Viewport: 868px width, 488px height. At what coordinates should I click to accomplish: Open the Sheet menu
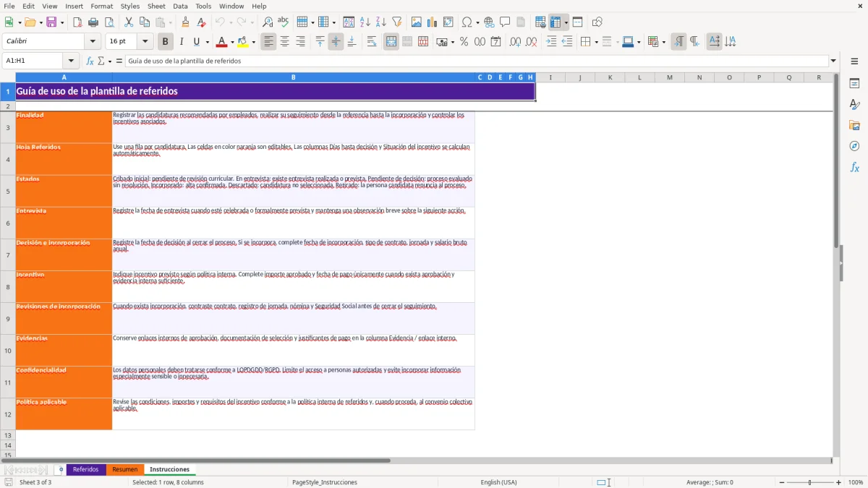156,6
